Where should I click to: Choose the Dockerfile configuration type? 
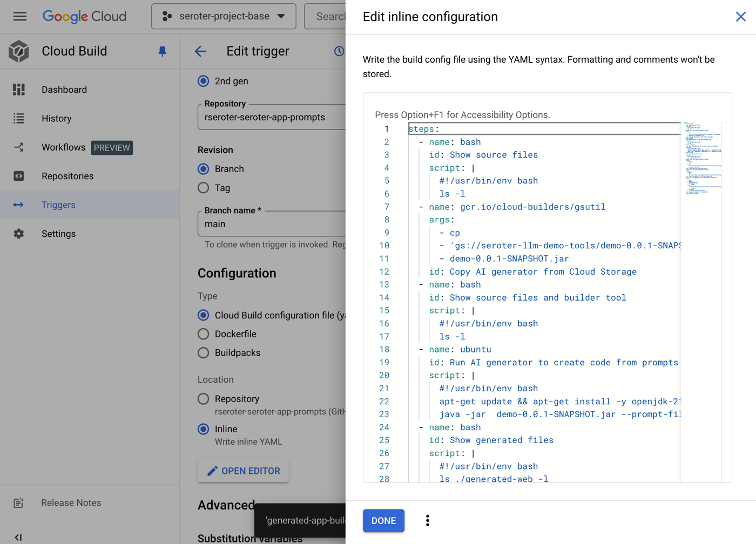pos(204,334)
